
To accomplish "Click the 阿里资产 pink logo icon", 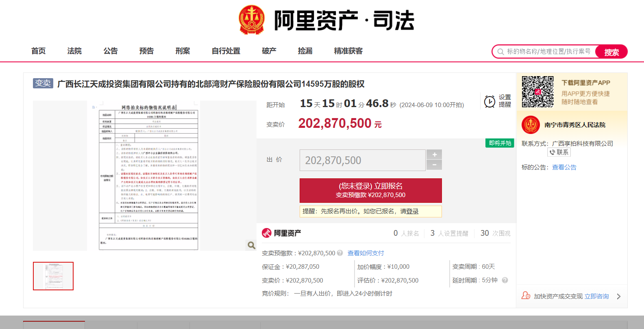I will [267, 233].
